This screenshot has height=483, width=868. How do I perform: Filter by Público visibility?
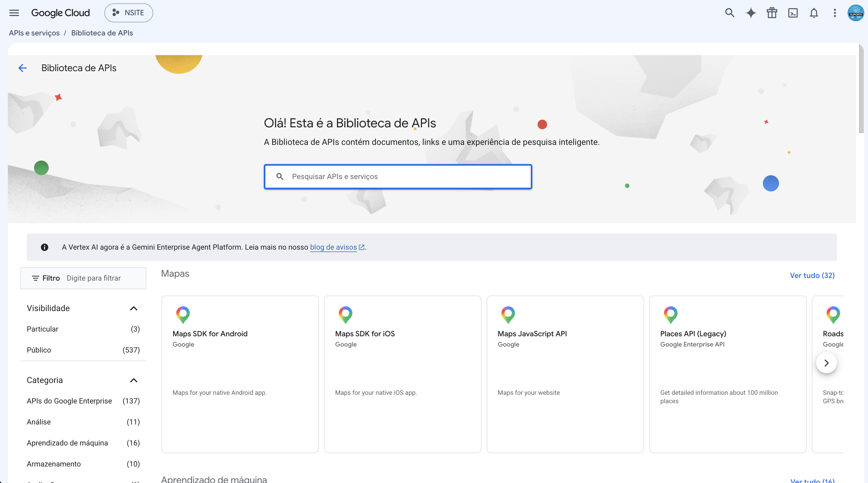83,350
